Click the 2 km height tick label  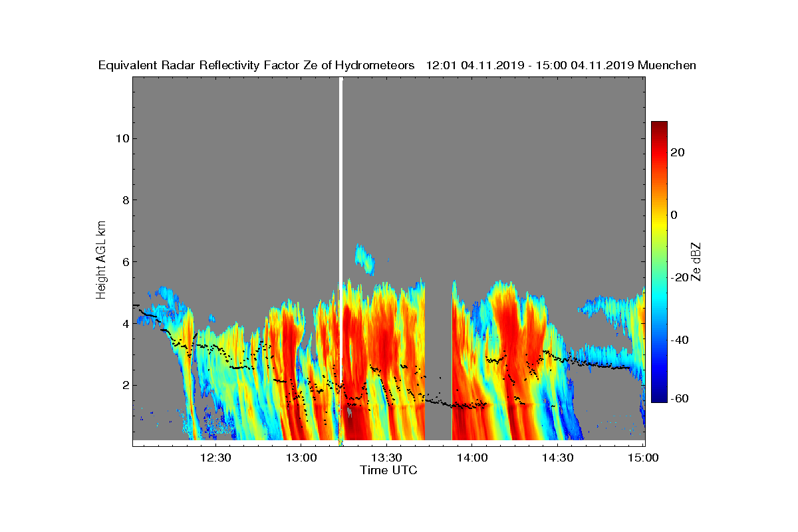(124, 385)
